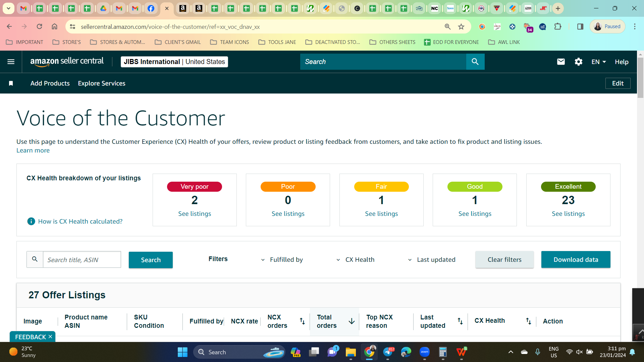Open Chrome three-dot menu
The image size is (644, 362).
pyautogui.click(x=635, y=26)
